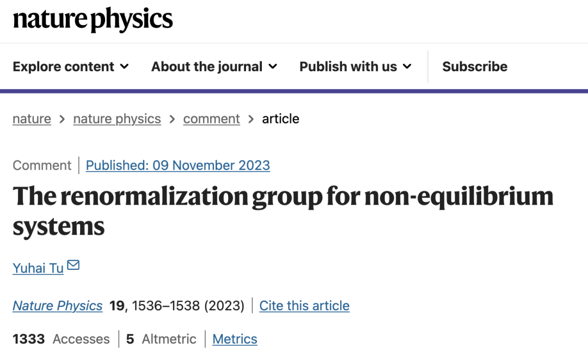Viewport: 588px width, 364px height.
Task: Open the Publish with us menu label
Action: point(348,66)
